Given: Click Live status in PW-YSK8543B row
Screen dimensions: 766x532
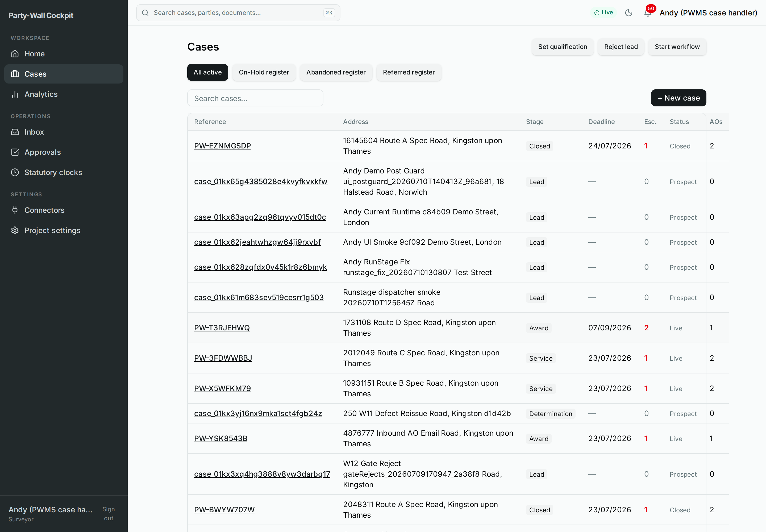Looking at the screenshot, I should click(x=676, y=439).
